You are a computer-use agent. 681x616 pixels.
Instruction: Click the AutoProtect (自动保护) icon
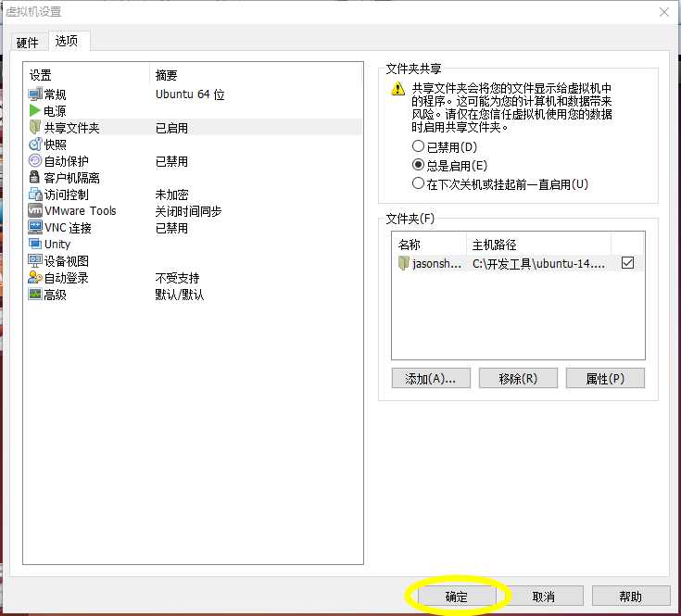coord(35,160)
